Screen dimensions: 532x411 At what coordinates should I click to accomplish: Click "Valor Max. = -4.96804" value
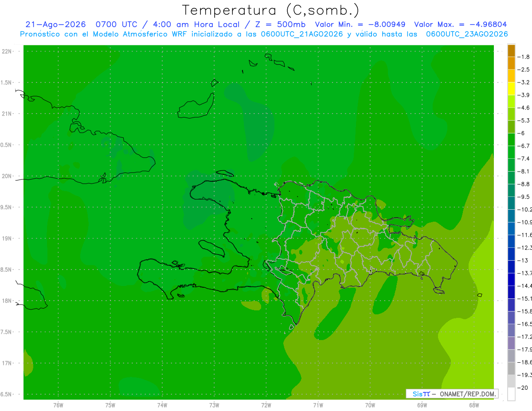click(x=460, y=24)
